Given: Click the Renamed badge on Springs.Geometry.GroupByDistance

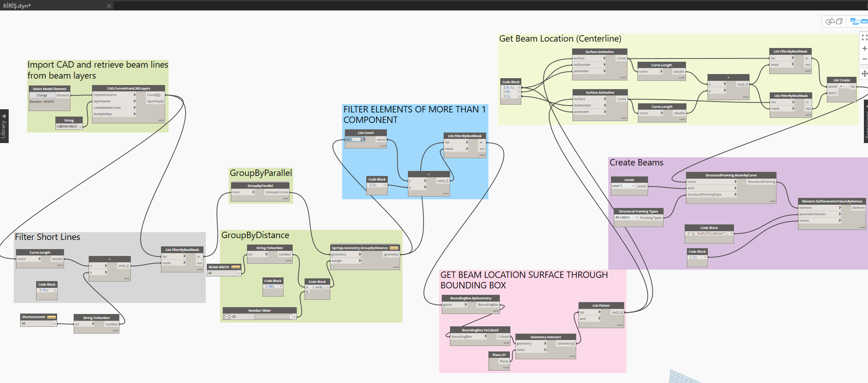Looking at the screenshot, I should (x=394, y=248).
